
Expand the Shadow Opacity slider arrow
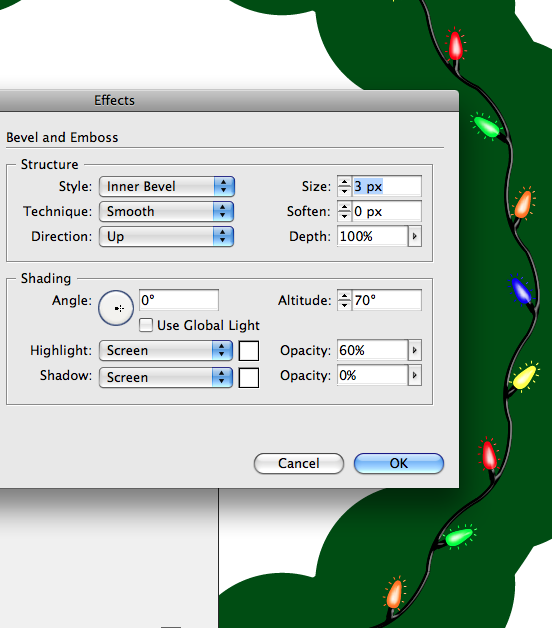coord(415,375)
